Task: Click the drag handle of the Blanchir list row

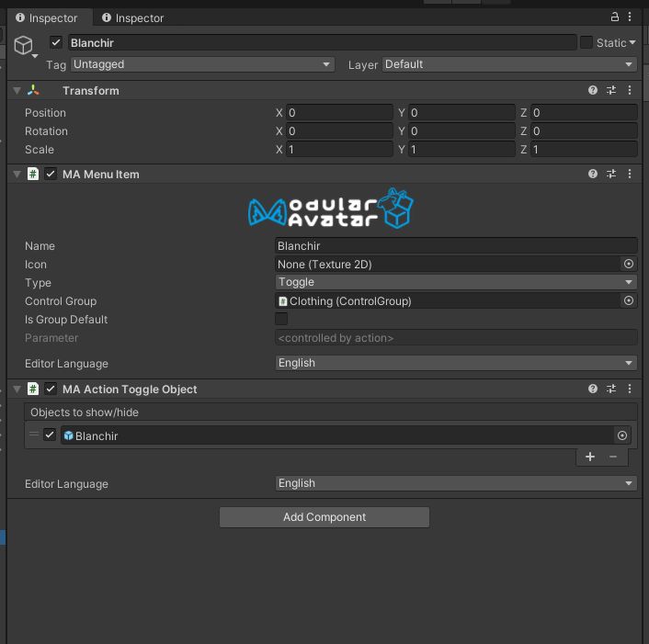Action: 34,434
